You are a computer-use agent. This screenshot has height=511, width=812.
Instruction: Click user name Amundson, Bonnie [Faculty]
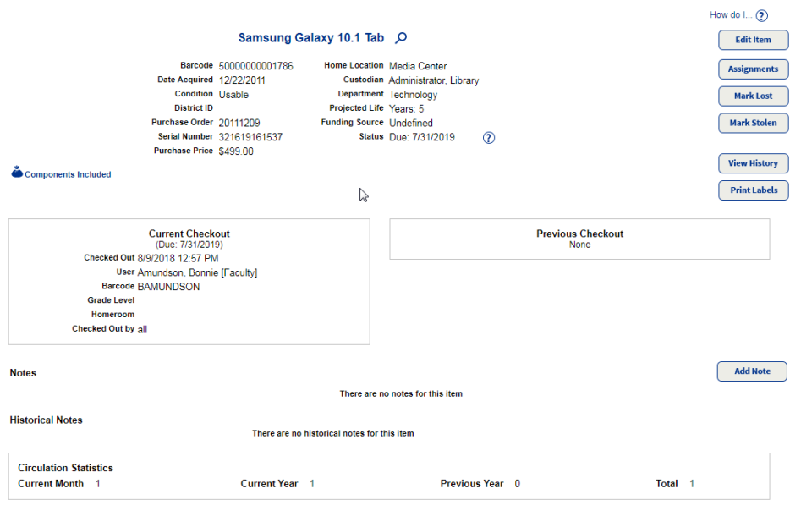tap(197, 273)
